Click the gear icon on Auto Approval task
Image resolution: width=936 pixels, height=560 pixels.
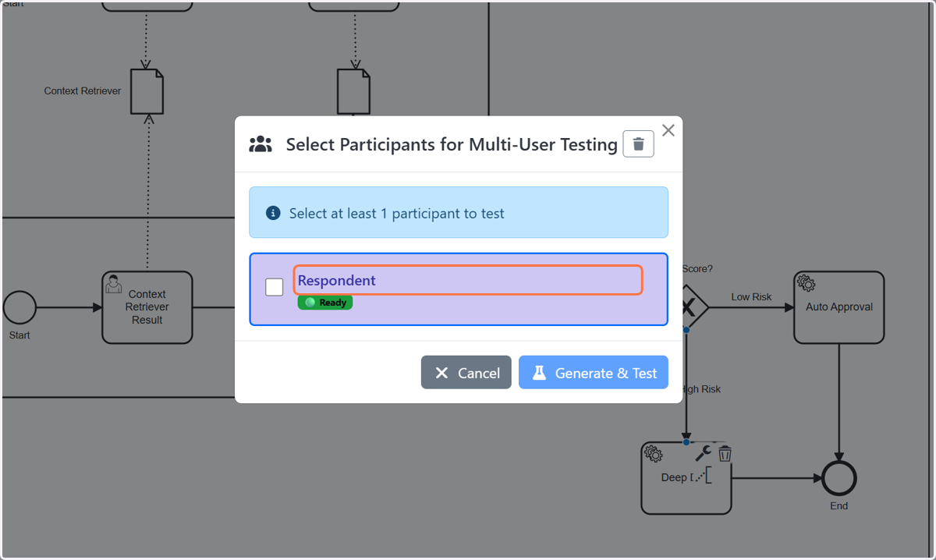coord(807,284)
